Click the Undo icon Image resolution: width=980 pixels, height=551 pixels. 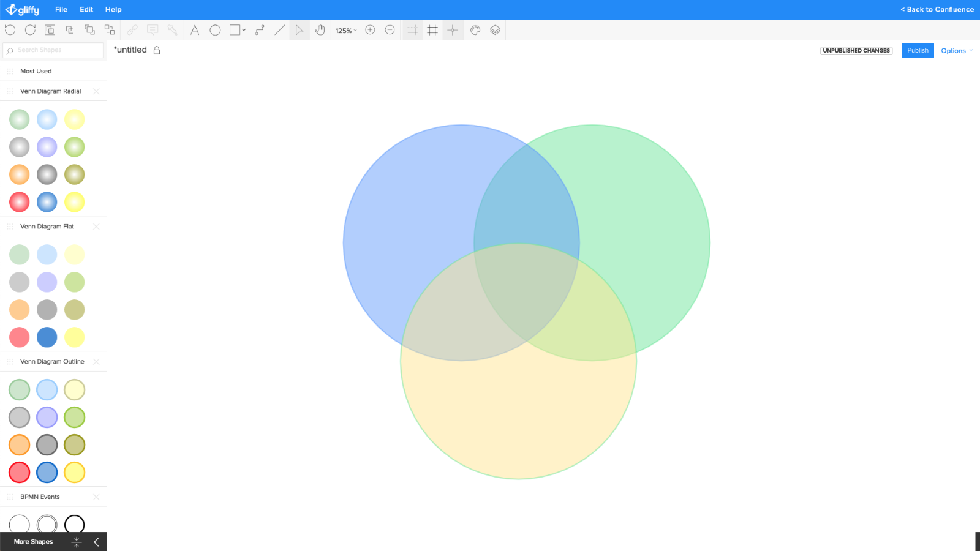coord(10,29)
